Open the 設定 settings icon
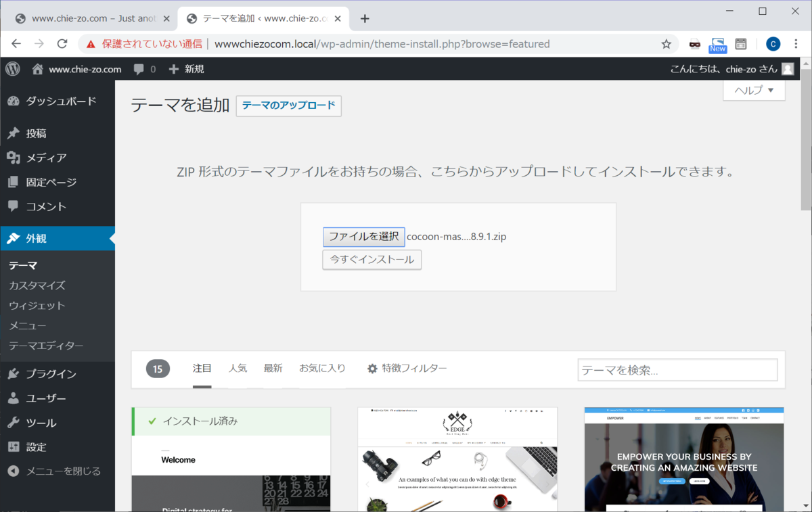The height and width of the screenshot is (512, 812). click(x=14, y=446)
